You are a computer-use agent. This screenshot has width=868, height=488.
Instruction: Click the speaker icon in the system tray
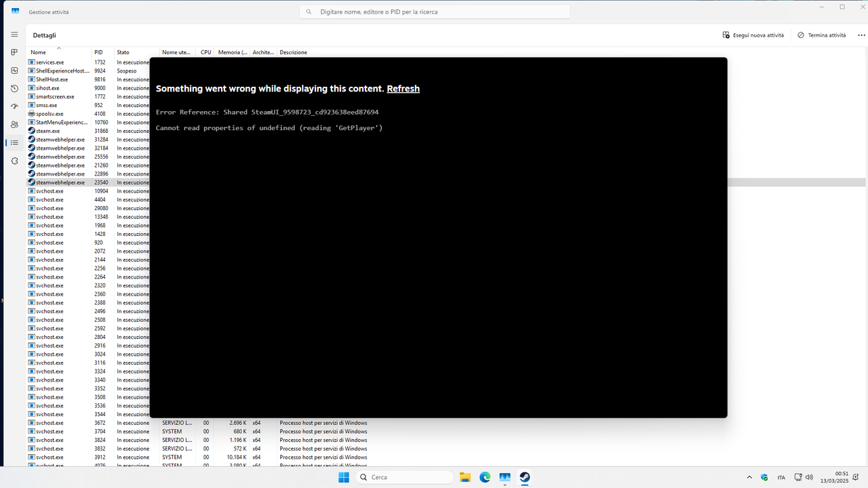point(809,477)
